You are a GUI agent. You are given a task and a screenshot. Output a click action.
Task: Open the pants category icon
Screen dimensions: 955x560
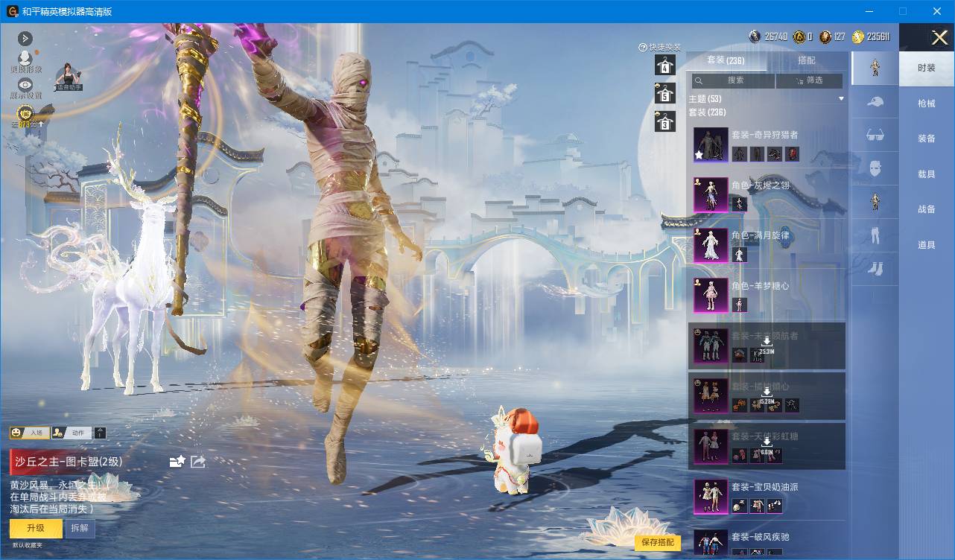[875, 235]
